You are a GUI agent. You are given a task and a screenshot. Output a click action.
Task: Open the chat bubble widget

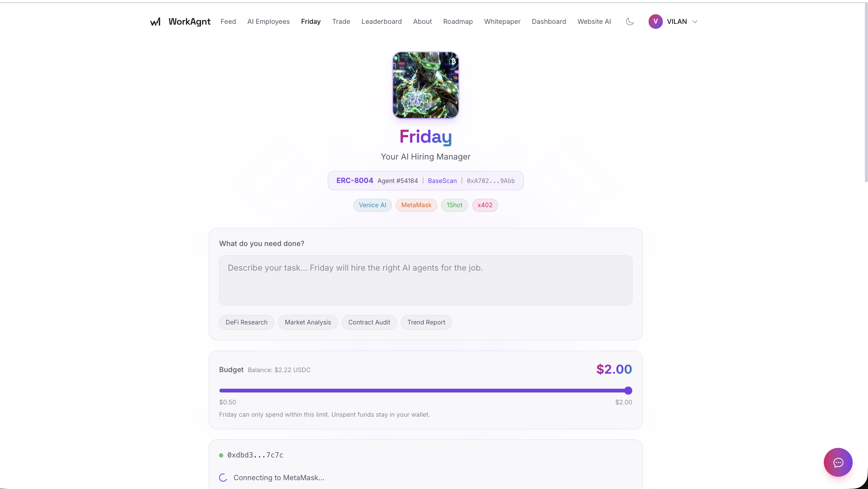coord(838,462)
